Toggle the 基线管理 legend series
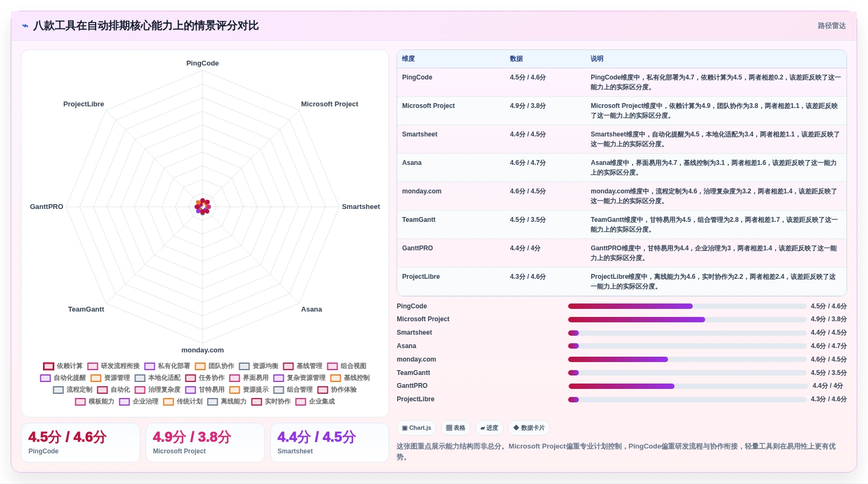This screenshot has height=484, width=868. [x=303, y=366]
